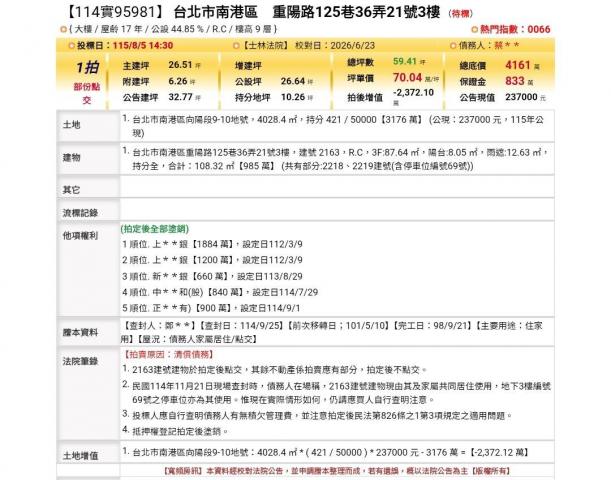
Task: Click the 總底價 value 4161
Action: 518,65
